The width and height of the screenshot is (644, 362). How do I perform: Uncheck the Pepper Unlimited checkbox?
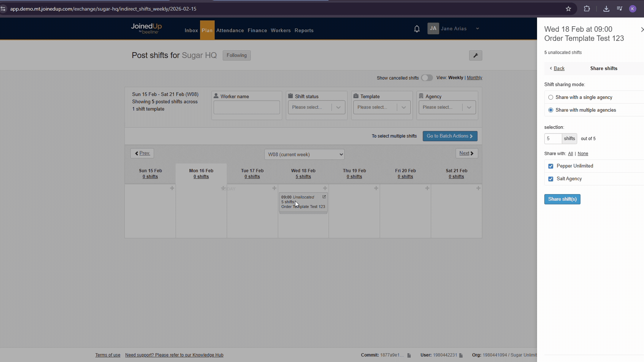pyautogui.click(x=551, y=166)
